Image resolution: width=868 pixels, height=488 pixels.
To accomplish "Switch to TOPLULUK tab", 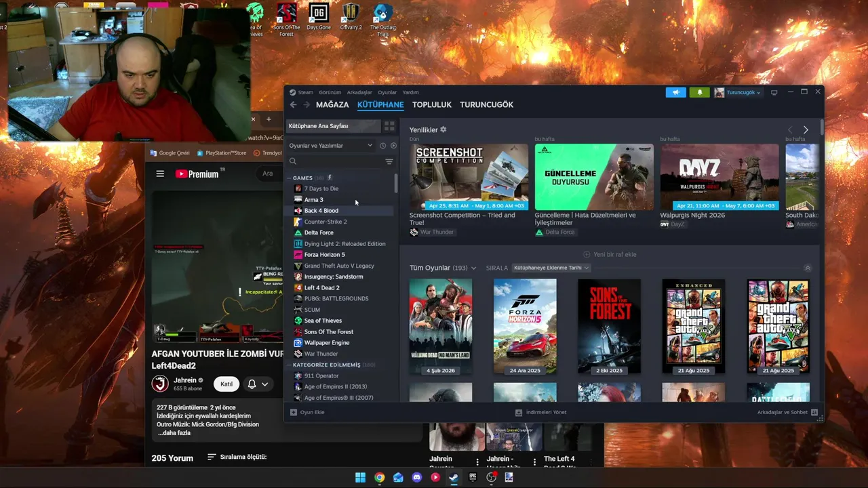I will 432,105.
